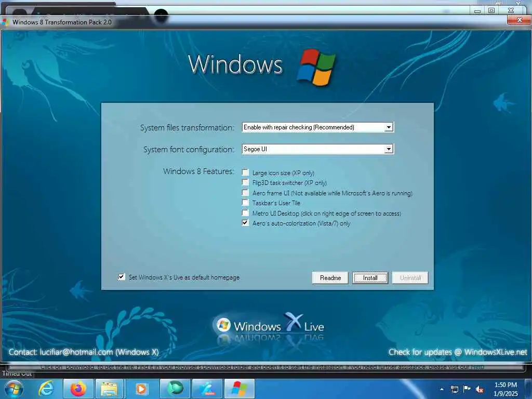Open System font configuration dropdown
The width and height of the screenshot is (532, 399).
coord(389,149)
